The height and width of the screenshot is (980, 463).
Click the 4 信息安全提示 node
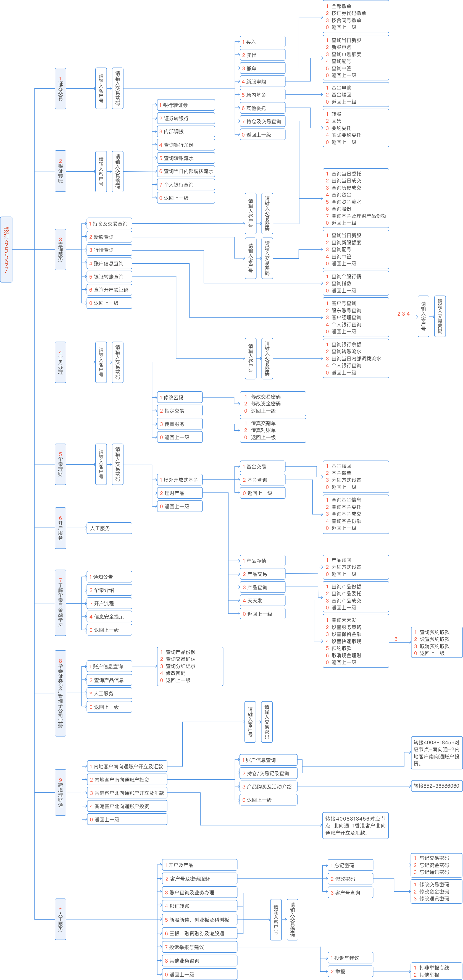(x=109, y=617)
